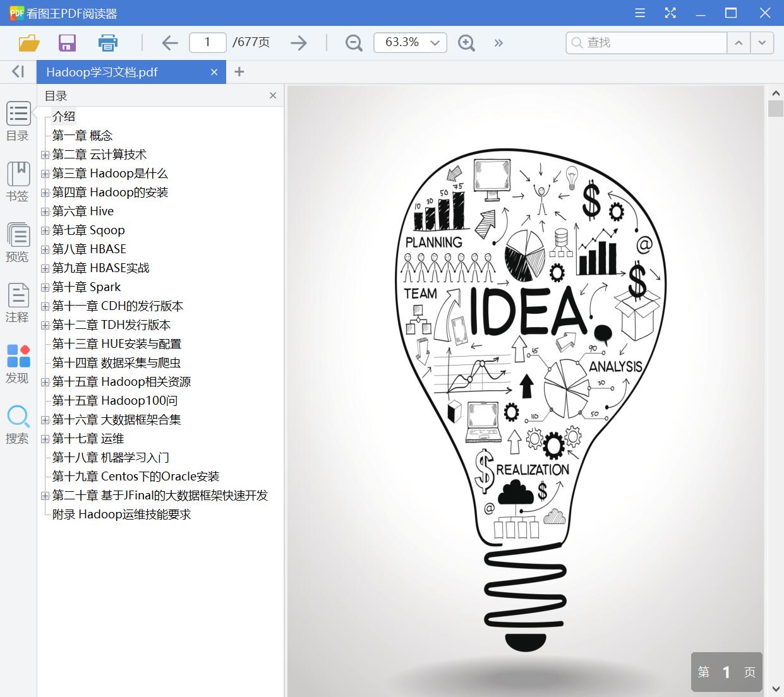Viewport: 784px width, 697px height.
Task: Close the 目录 panel with its × button
Action: [x=272, y=95]
